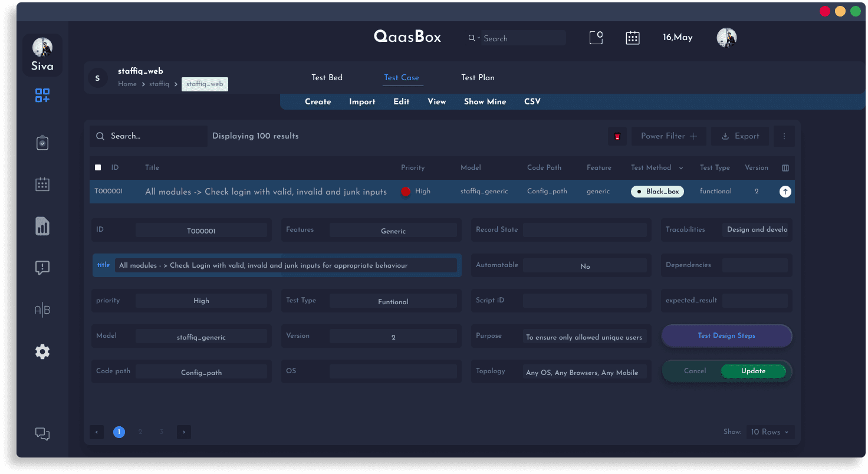Go to the staffiq breadcrumb link
868x474 pixels.
coord(159,84)
